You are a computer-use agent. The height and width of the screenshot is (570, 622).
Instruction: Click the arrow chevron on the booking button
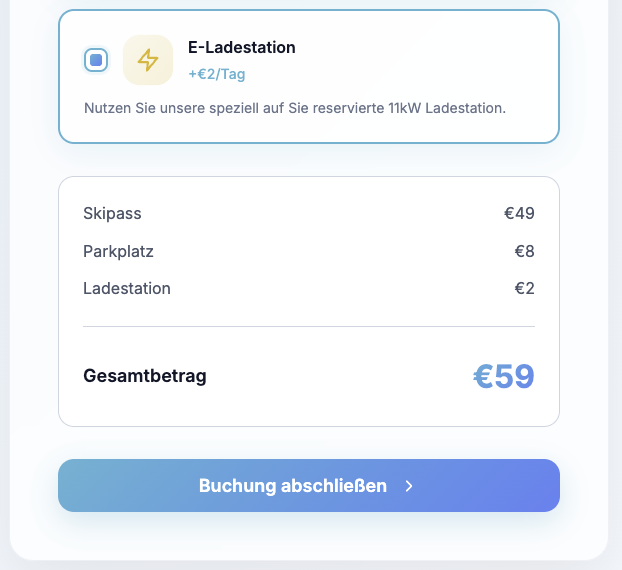pyautogui.click(x=409, y=486)
